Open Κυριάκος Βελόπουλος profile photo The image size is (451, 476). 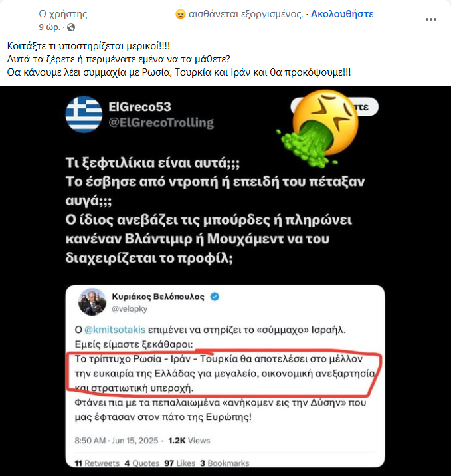pyautogui.click(x=92, y=302)
